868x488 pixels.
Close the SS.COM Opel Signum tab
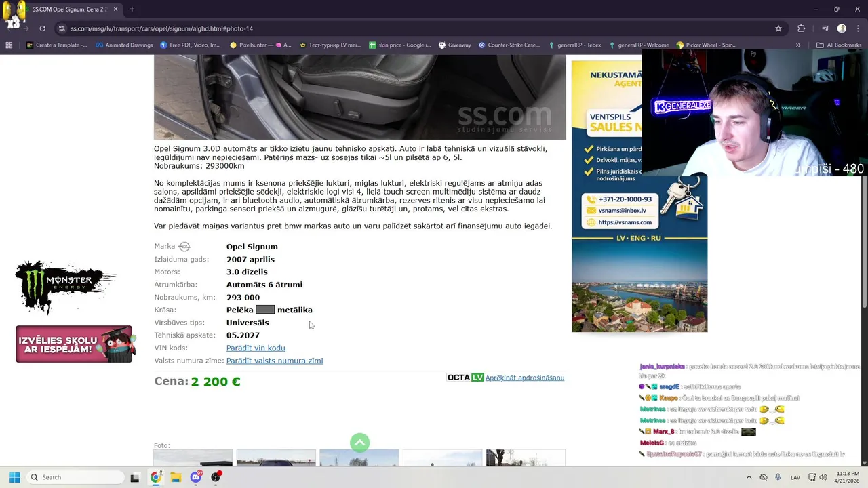click(x=115, y=9)
